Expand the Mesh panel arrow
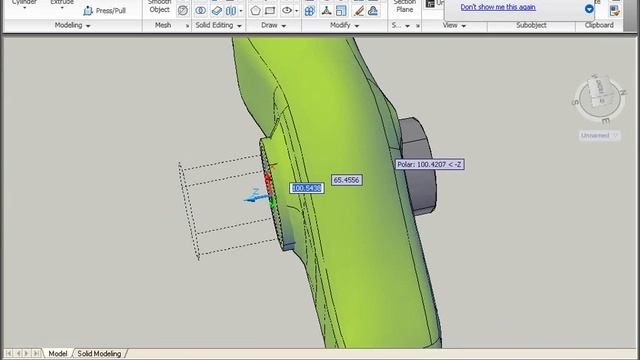The height and width of the screenshot is (360, 640). coord(187,26)
